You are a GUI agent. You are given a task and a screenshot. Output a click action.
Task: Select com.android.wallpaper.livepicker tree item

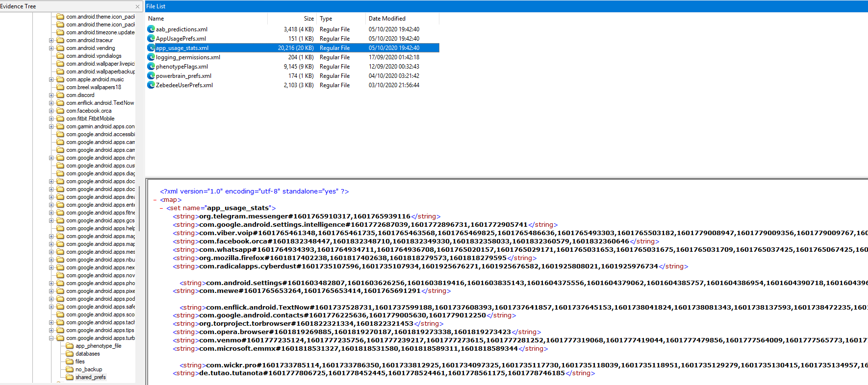click(x=101, y=64)
